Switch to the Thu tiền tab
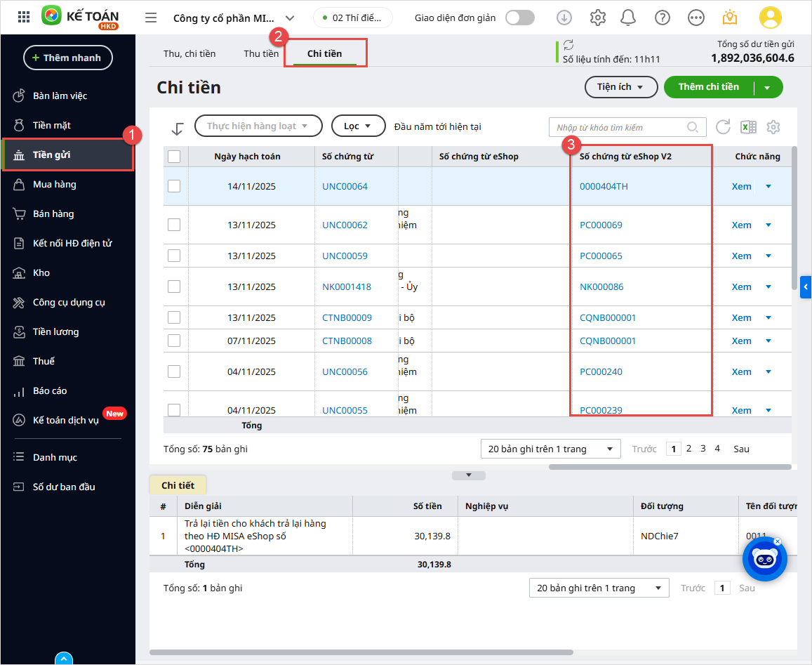 tap(261, 53)
